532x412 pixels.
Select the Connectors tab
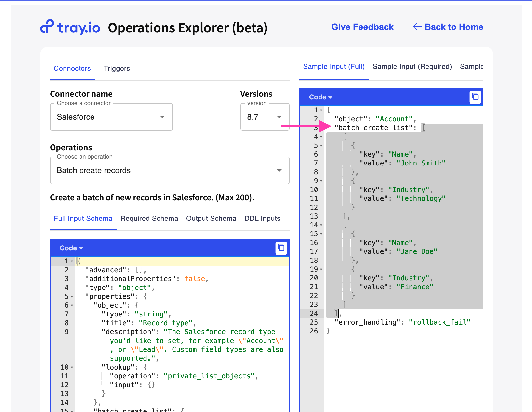coord(72,68)
